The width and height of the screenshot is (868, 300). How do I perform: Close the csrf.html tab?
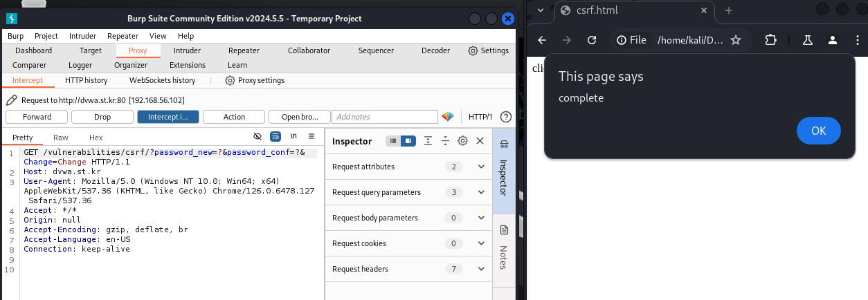coord(703,10)
